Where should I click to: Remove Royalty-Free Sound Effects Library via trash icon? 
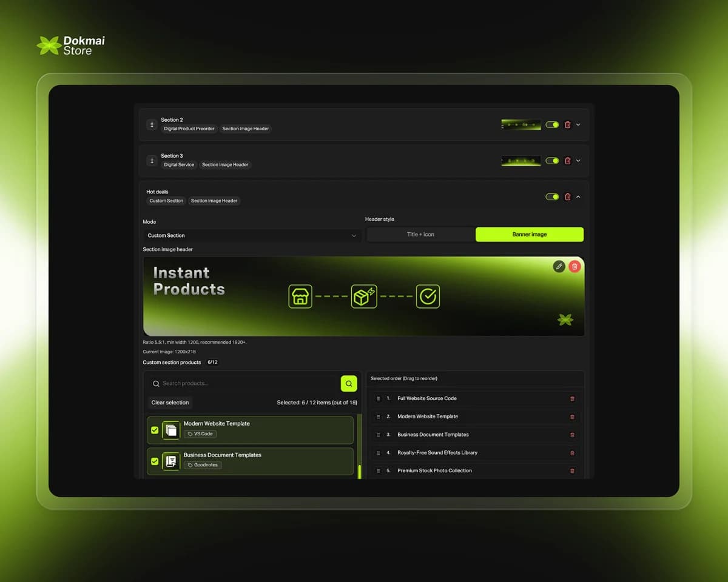click(571, 452)
